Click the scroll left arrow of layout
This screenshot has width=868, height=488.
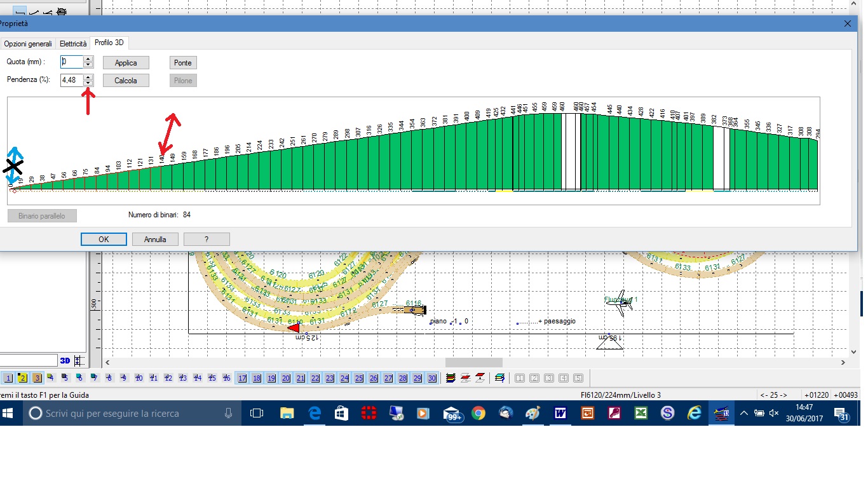tap(107, 362)
